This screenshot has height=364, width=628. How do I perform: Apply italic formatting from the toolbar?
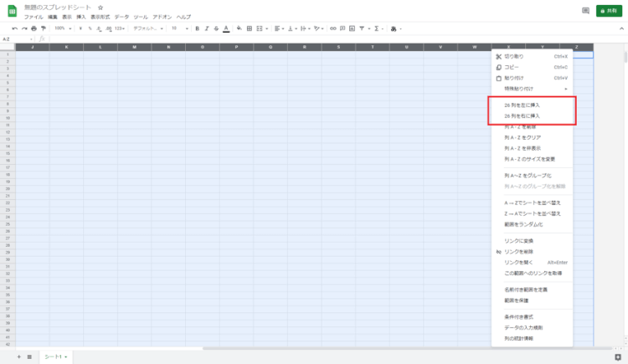[x=206, y=28]
